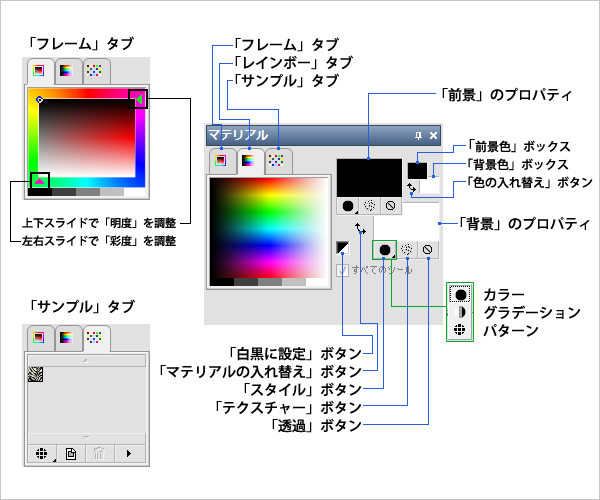Select the black swatch below the hue frame
The height and width of the screenshot is (500, 600).
(40, 192)
